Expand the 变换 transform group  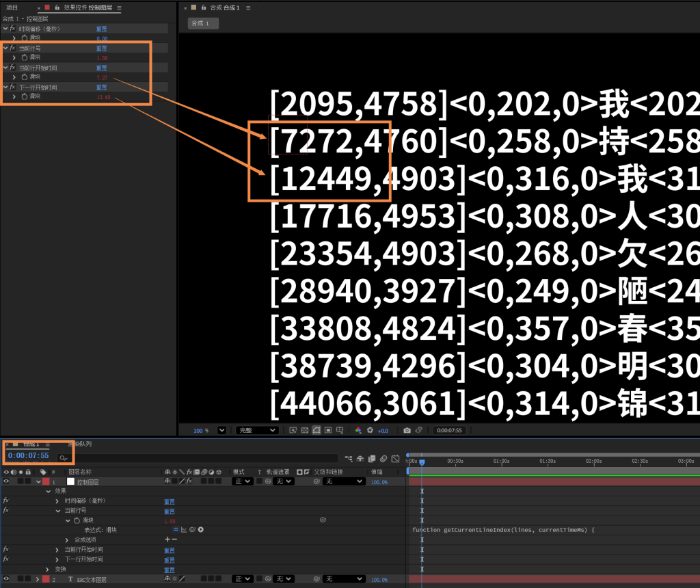pyautogui.click(x=48, y=570)
